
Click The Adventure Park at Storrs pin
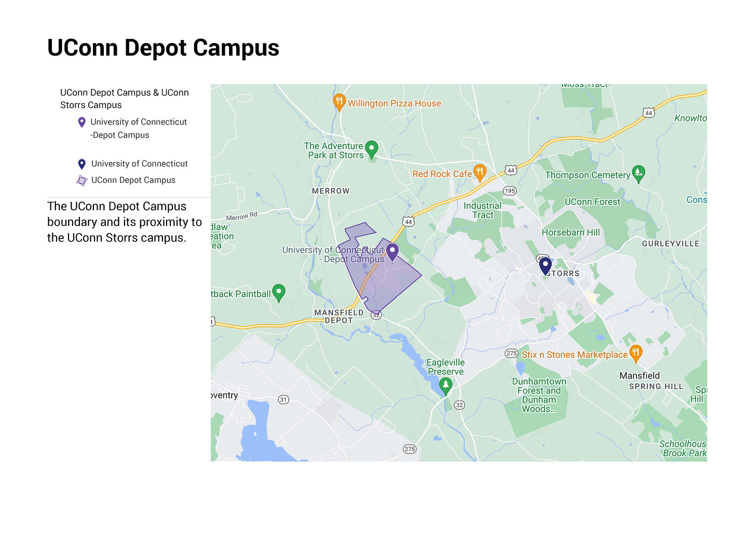pyautogui.click(x=371, y=149)
